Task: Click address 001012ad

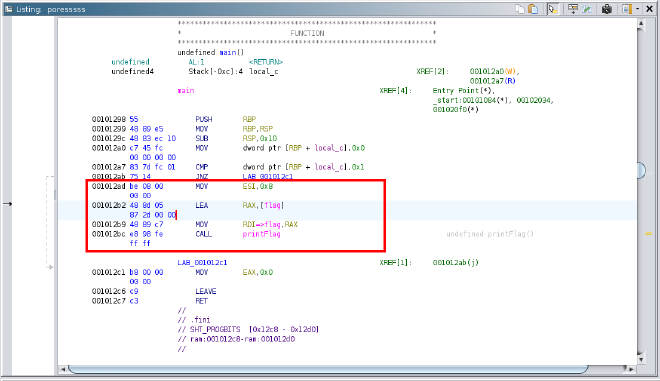Action: pyautogui.click(x=109, y=186)
